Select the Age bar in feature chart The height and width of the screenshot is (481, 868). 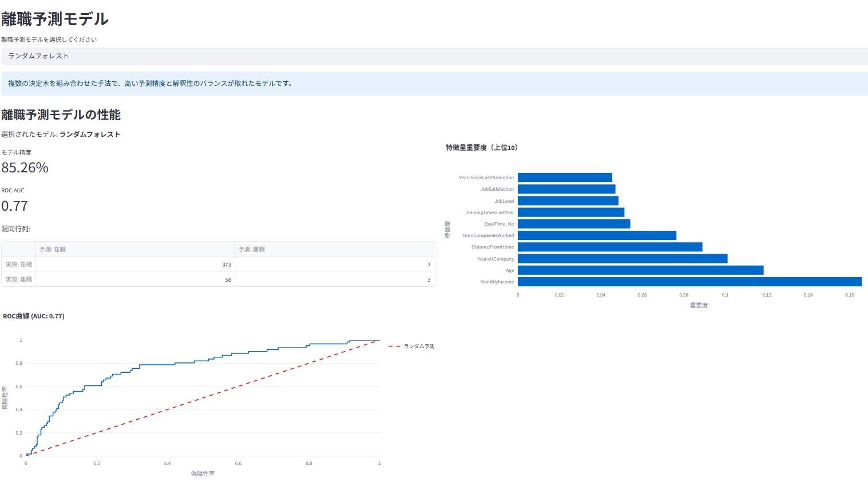pos(641,270)
